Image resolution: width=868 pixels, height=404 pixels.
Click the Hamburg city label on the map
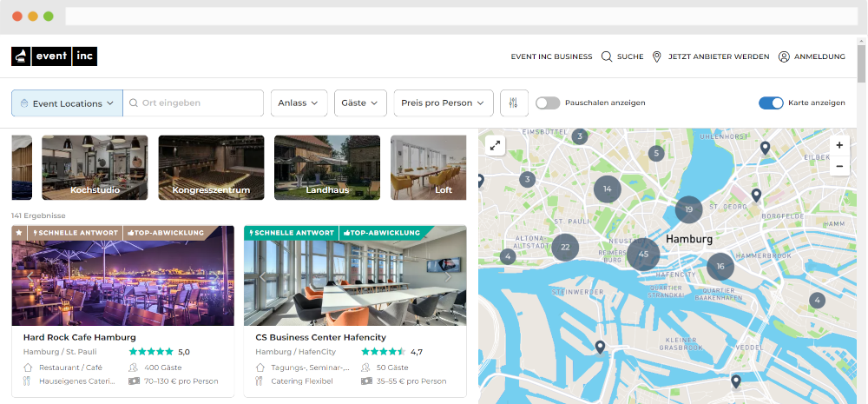click(x=688, y=240)
